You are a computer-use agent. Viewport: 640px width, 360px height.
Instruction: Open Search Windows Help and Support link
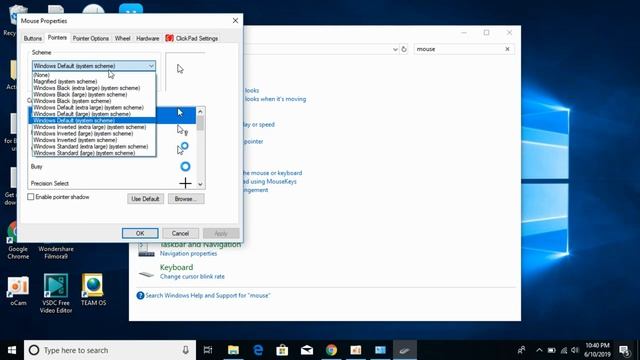[208, 296]
